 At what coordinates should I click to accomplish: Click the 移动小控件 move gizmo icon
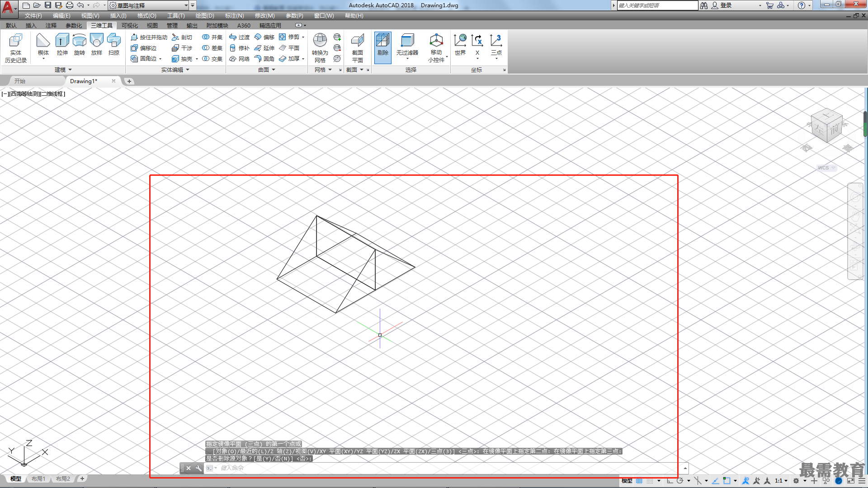[436, 48]
